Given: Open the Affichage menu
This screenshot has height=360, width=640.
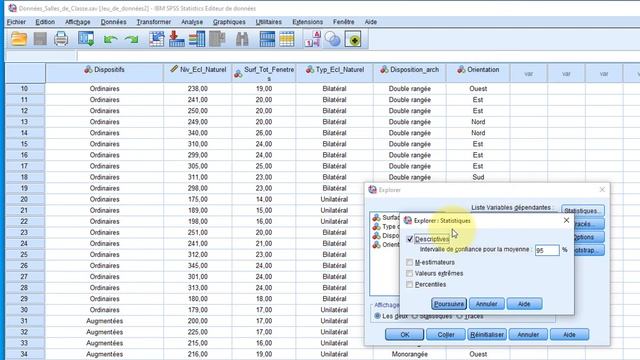Looking at the screenshot, I should 78,22.
